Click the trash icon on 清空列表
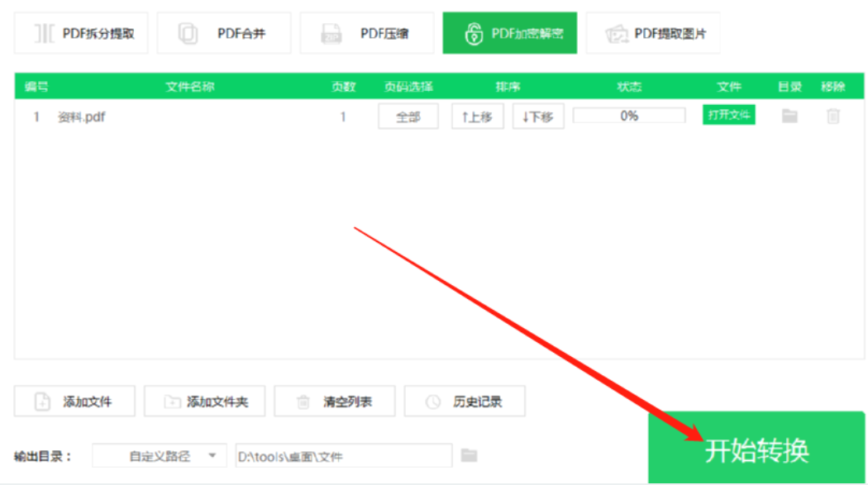The height and width of the screenshot is (485, 868). [303, 402]
